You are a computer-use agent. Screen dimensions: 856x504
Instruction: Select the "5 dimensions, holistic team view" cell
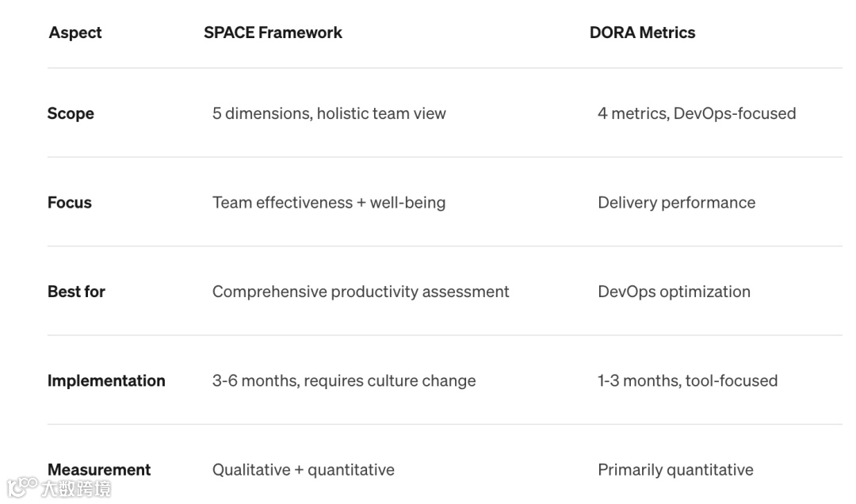[329, 113]
